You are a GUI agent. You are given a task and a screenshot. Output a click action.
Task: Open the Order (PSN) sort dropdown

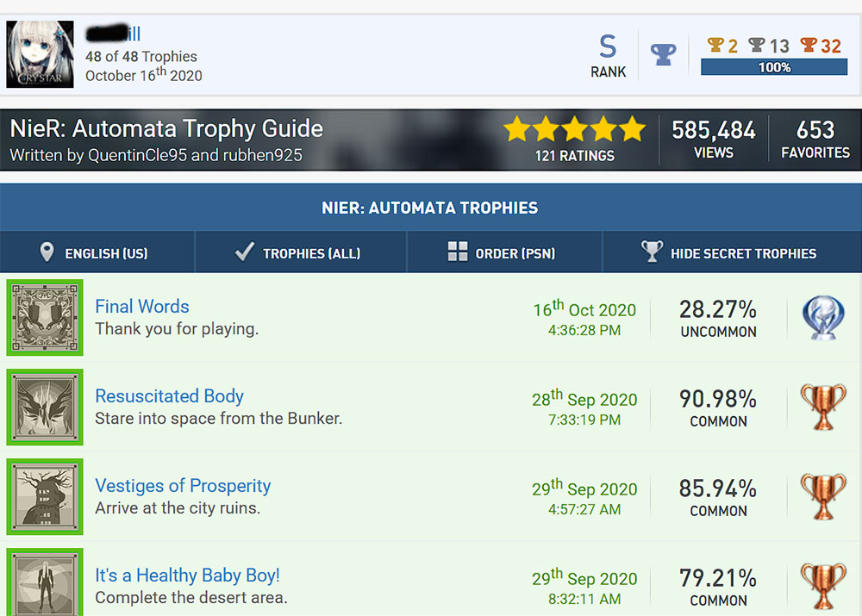pos(504,252)
